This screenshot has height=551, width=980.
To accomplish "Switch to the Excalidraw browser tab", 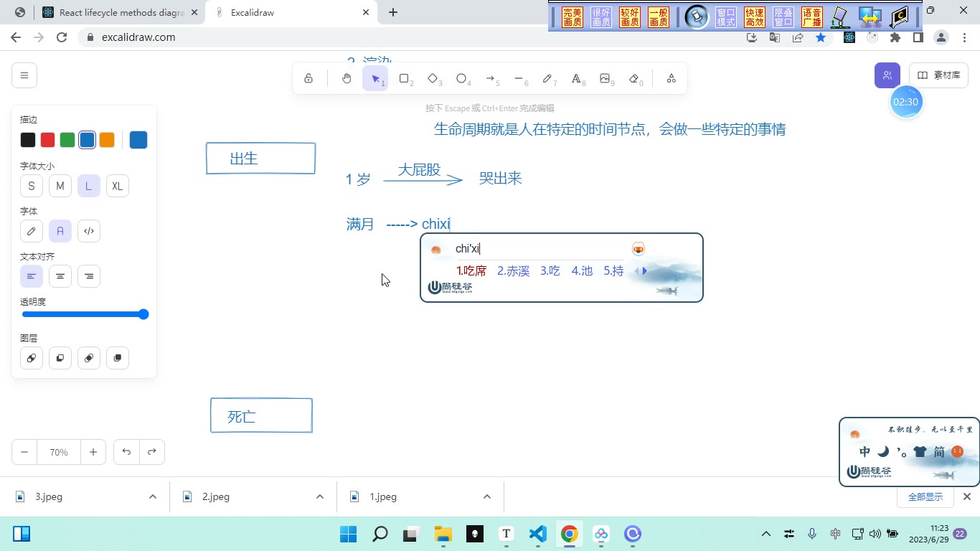I will [291, 12].
